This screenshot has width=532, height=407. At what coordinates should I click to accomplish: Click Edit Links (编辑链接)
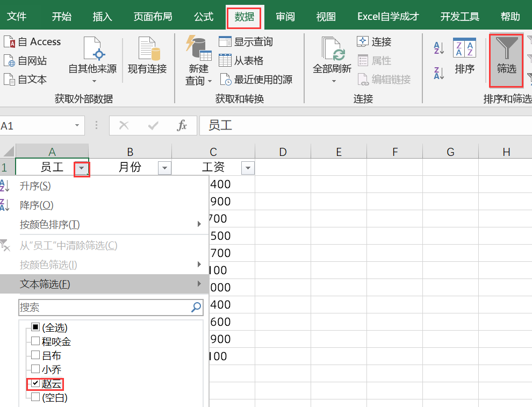pyautogui.click(x=384, y=80)
